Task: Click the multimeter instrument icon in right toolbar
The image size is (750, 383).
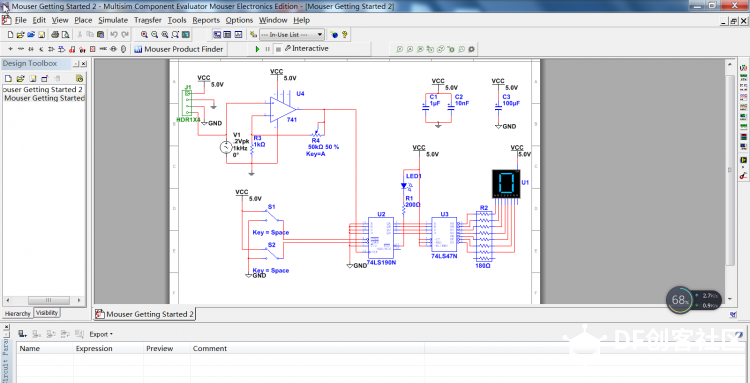Action: (744, 68)
